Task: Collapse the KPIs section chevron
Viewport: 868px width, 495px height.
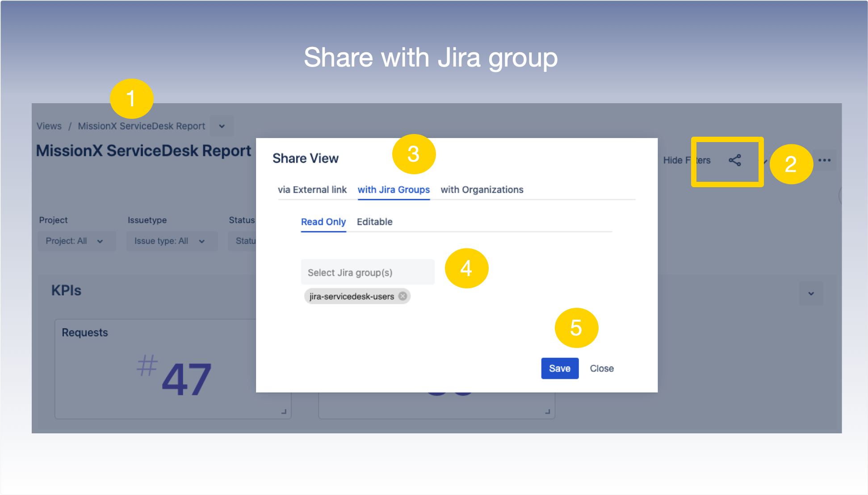Action: (811, 294)
